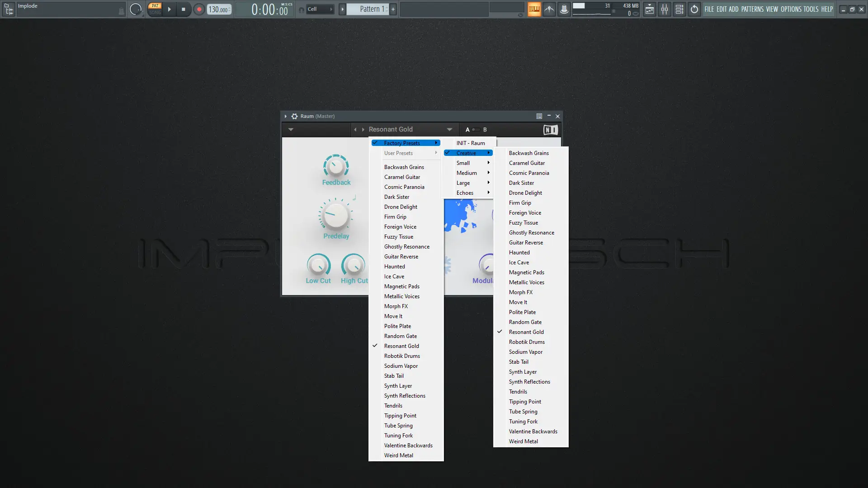Viewport: 868px width, 488px height.
Task: Open the Channel rack icon
Action: click(x=679, y=9)
